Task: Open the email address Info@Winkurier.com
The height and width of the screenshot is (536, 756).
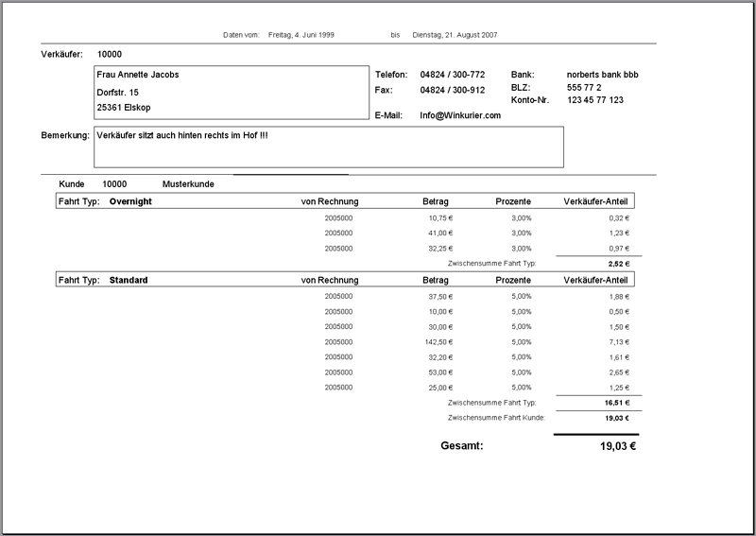Action: pos(460,115)
